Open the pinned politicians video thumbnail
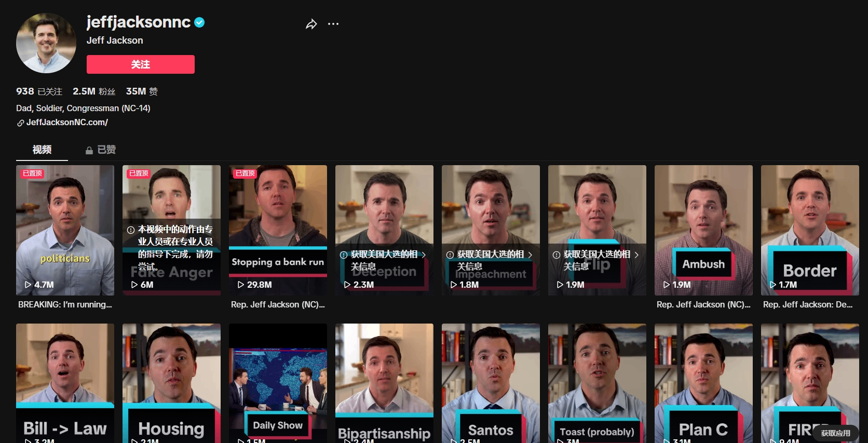Viewport: 868px width, 443px height. point(65,230)
